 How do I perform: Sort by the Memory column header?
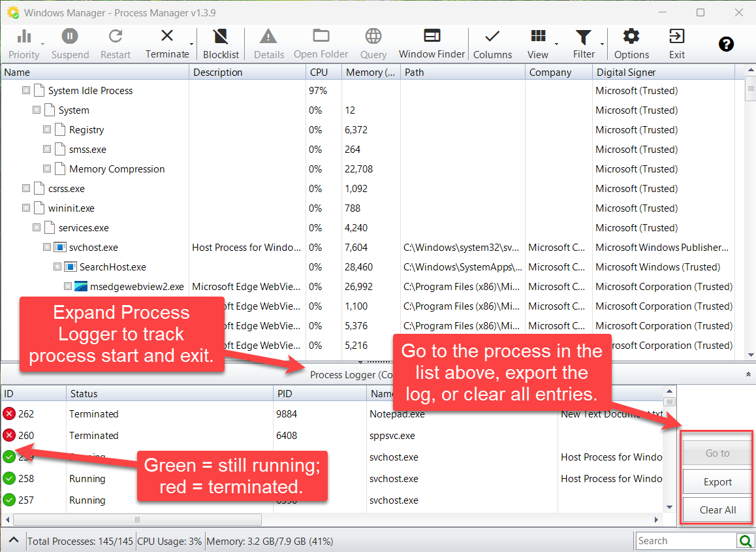coord(371,73)
